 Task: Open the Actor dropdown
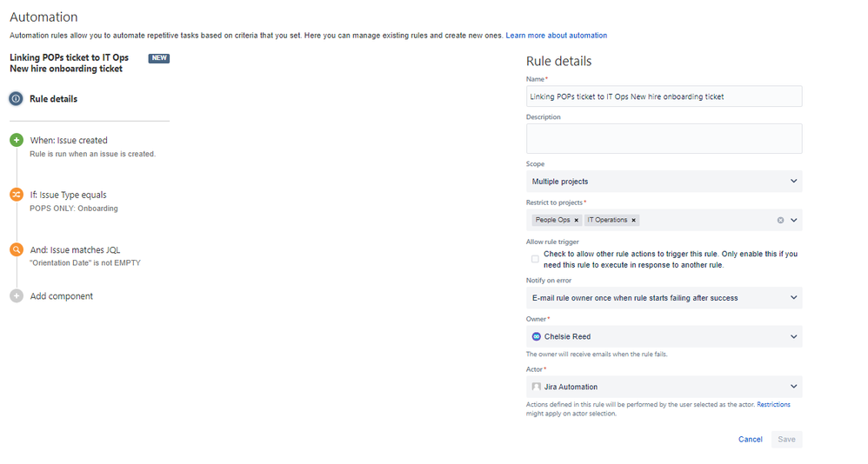click(664, 387)
